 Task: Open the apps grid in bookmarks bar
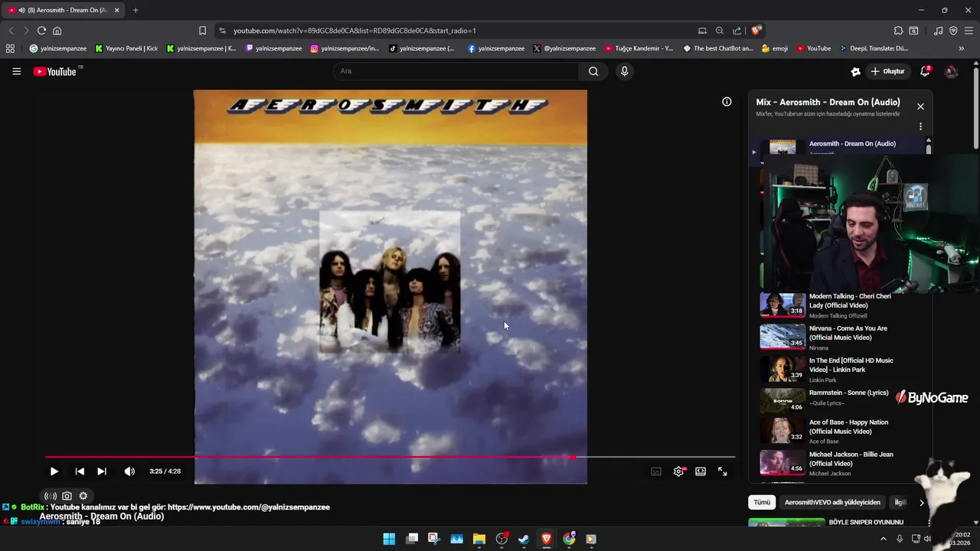pos(10,48)
